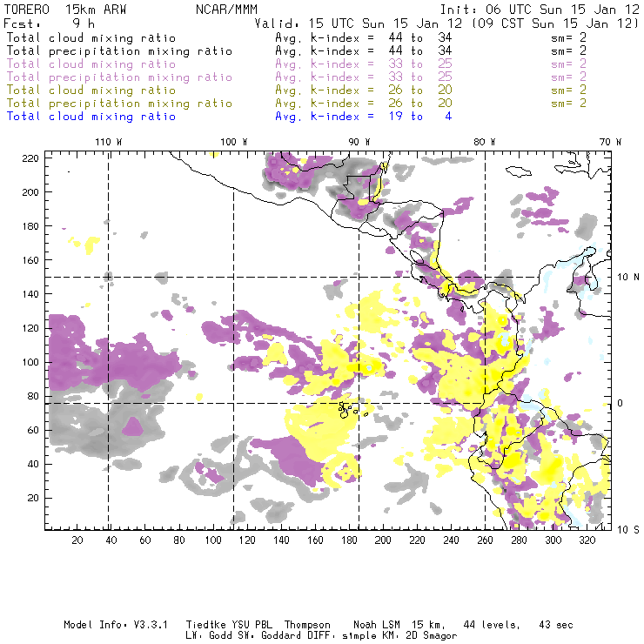The height and width of the screenshot is (644, 644).
Task: Click the "300" label on the horizontal axis
Action: pos(553,540)
